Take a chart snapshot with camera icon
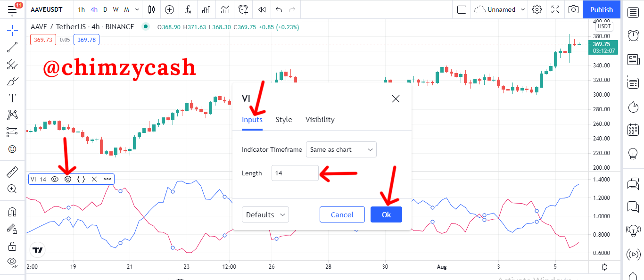 573,9
